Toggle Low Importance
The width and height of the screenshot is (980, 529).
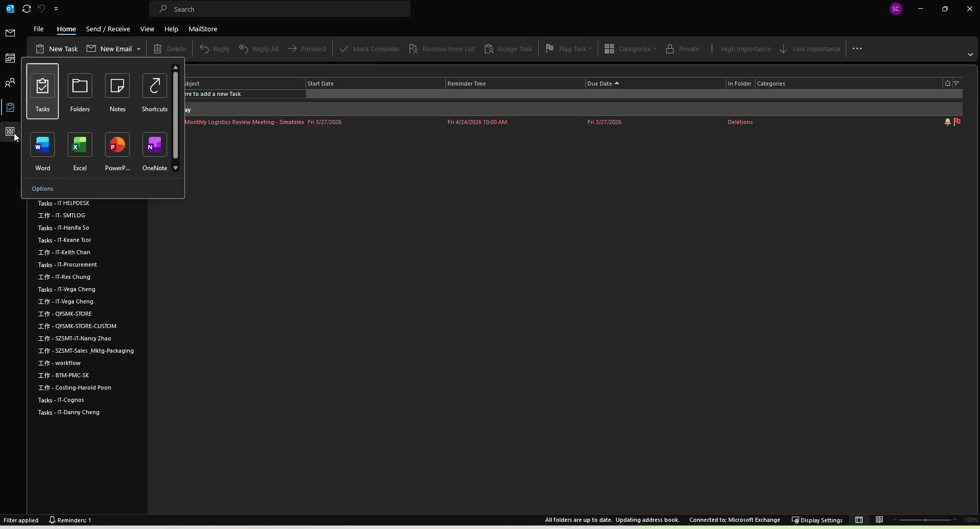coord(810,49)
